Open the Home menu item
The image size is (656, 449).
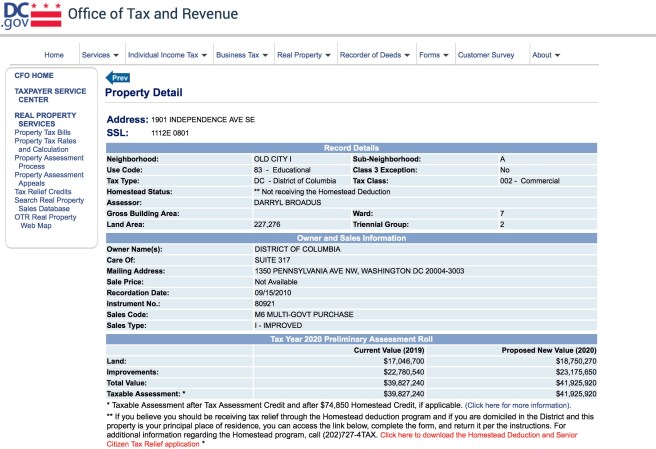point(54,55)
